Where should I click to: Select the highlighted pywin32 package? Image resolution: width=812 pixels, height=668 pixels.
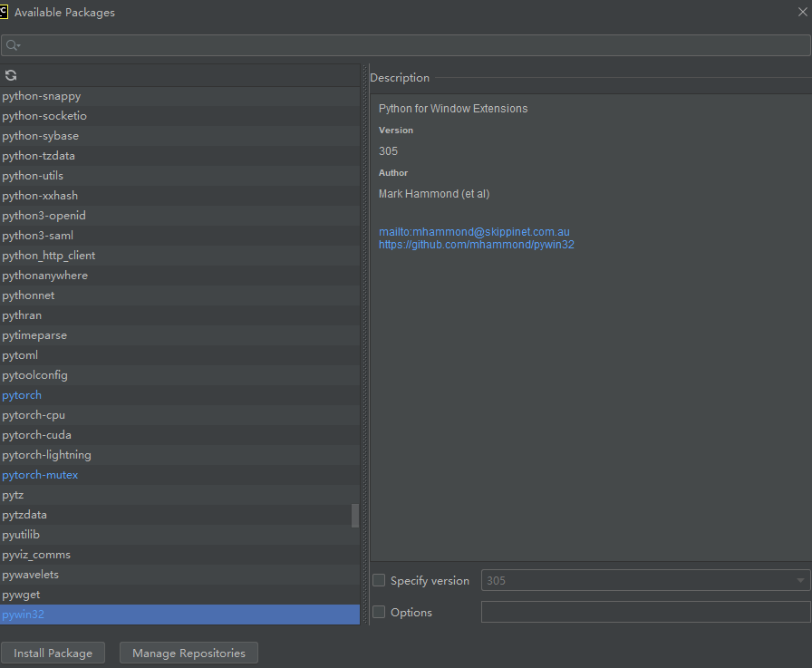click(179, 615)
